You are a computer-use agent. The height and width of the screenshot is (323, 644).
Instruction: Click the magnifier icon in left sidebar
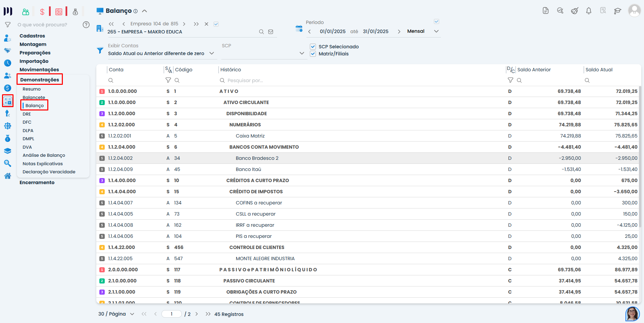[x=7, y=164]
